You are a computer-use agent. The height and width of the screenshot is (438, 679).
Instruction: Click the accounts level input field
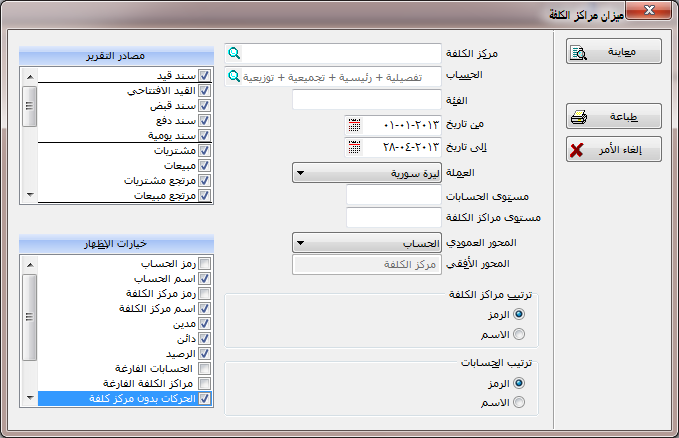(x=393, y=195)
